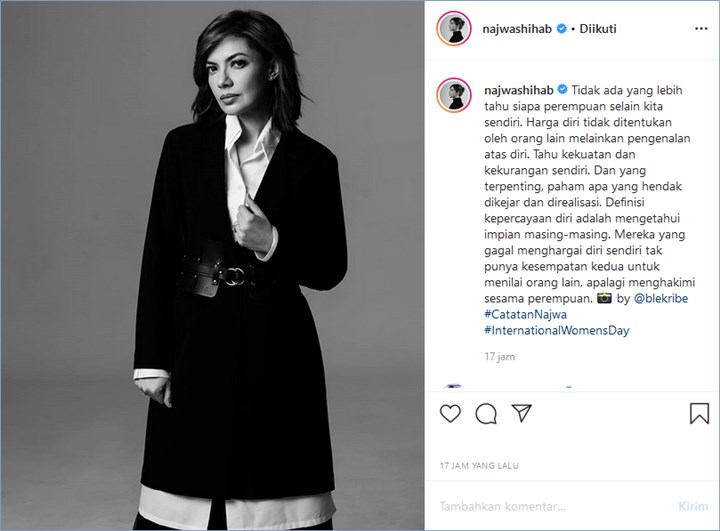Open comments via speech bubble icon
720x531 pixels.
(x=486, y=413)
